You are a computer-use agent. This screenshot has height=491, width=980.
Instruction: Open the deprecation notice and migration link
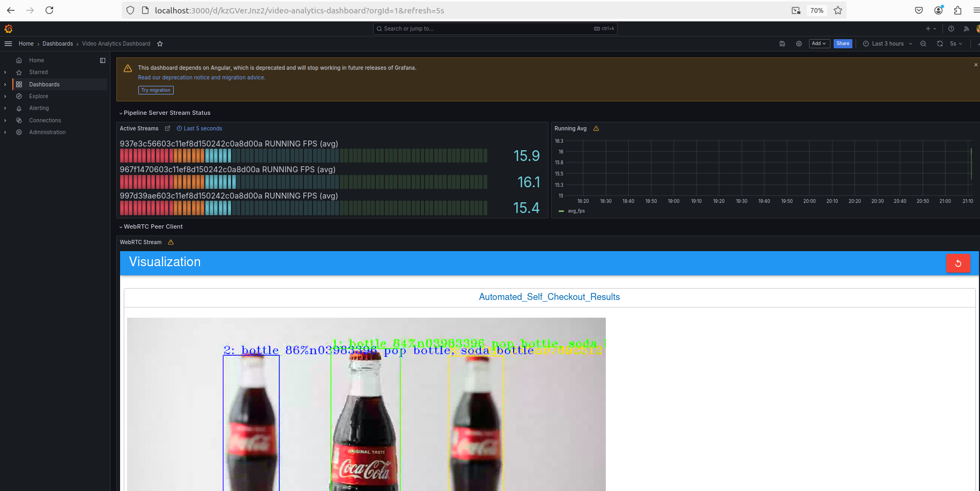201,78
